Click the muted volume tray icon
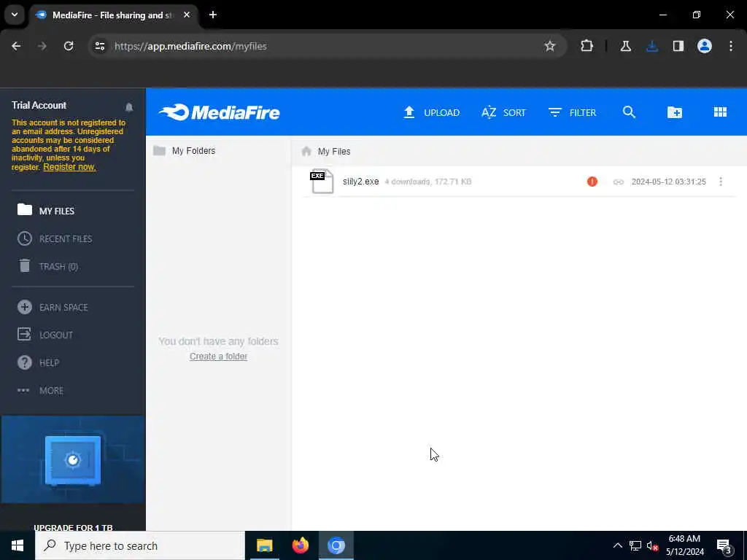The height and width of the screenshot is (560, 747). (652, 545)
